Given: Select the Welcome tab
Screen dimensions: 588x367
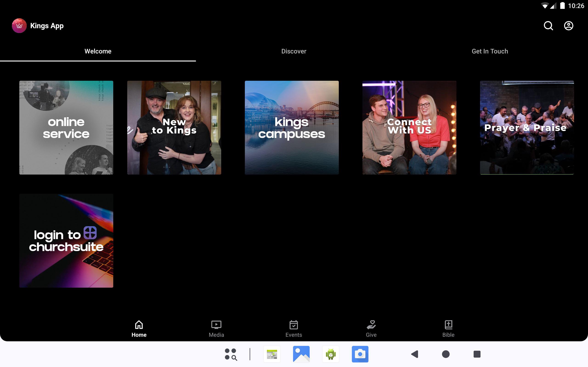Looking at the screenshot, I should (98, 51).
